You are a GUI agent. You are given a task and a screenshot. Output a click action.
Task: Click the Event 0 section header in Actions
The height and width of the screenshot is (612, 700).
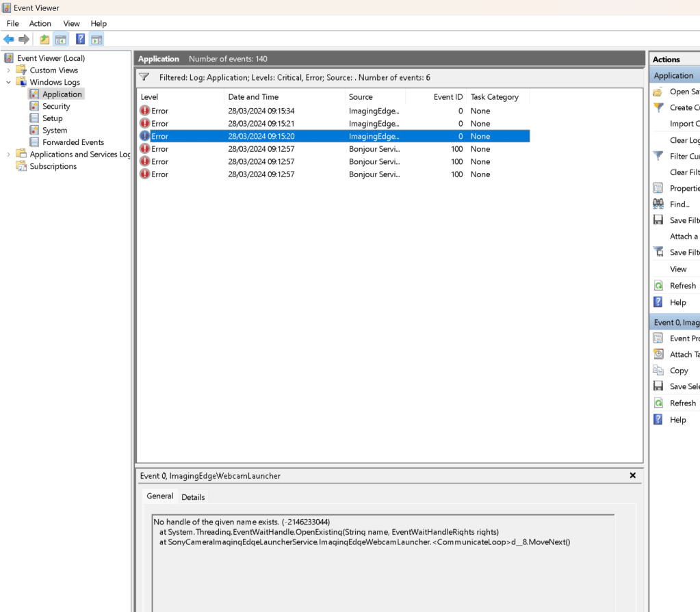click(675, 322)
